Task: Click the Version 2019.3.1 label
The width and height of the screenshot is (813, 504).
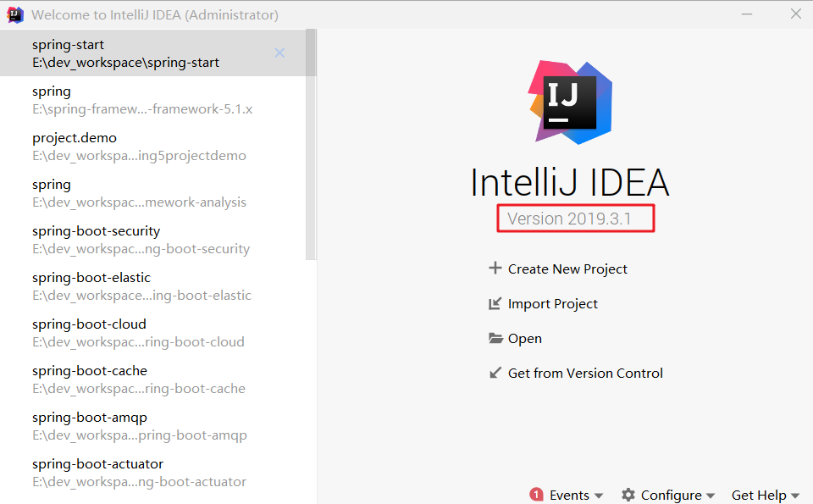Action: 575,219
